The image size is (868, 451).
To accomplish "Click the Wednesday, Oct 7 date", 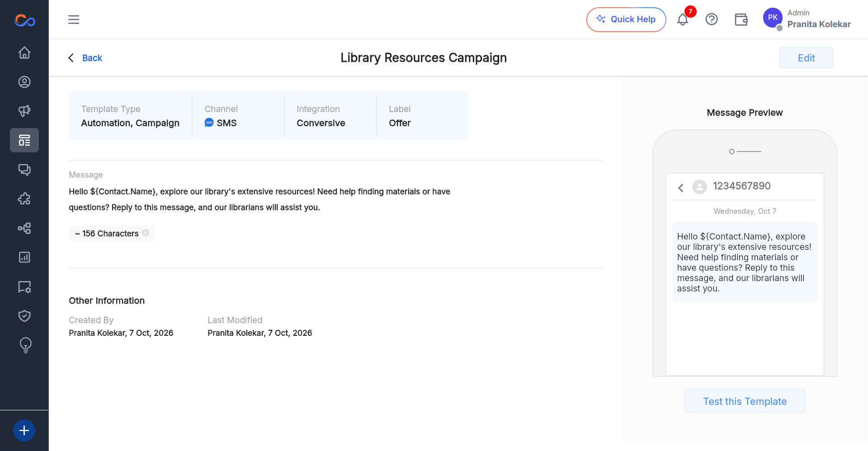I will point(745,211).
